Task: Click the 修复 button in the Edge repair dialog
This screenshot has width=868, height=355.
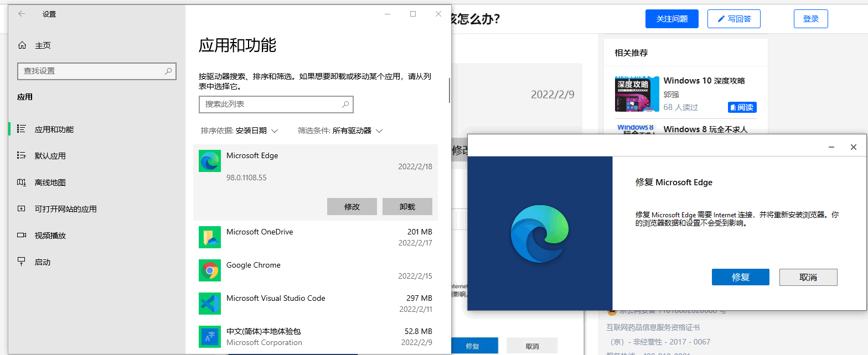Action: pos(741,277)
